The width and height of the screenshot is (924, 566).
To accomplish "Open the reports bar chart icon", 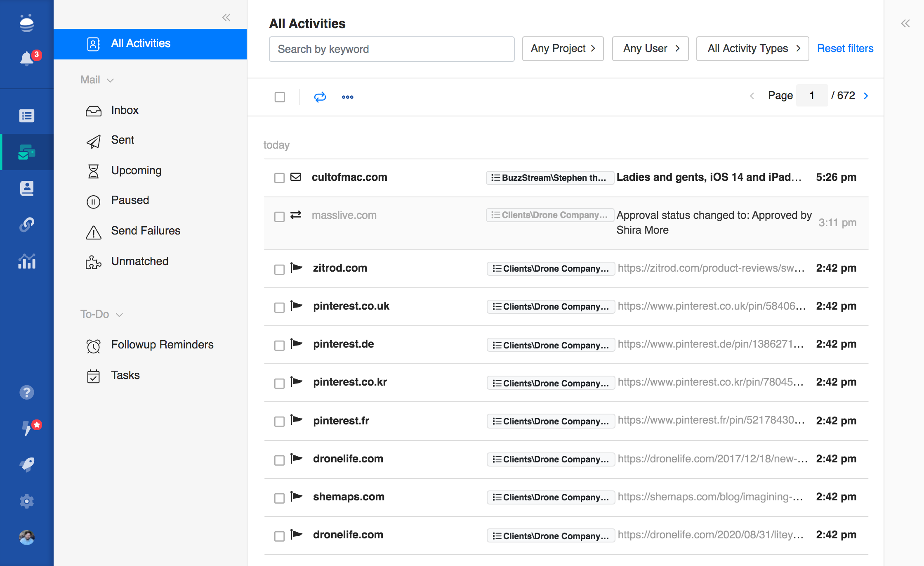I will [27, 261].
